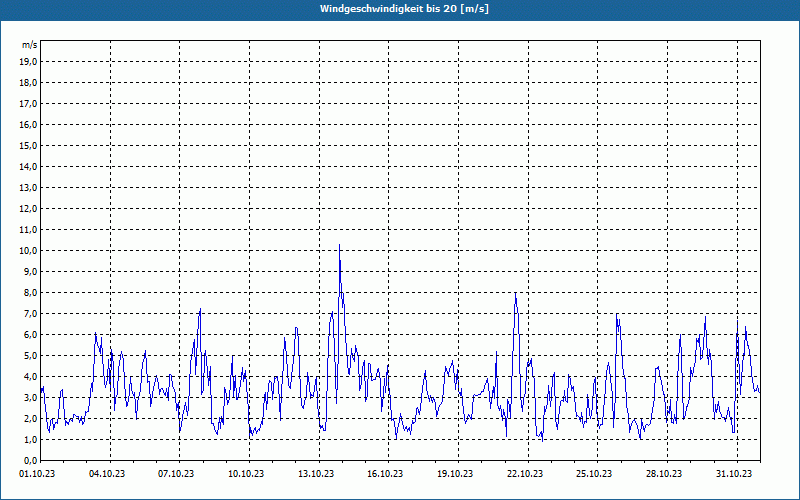Viewport: 800px width, 500px height.
Task: Click the 8 m/s peak just before 22.10.23
Action: pos(515,294)
